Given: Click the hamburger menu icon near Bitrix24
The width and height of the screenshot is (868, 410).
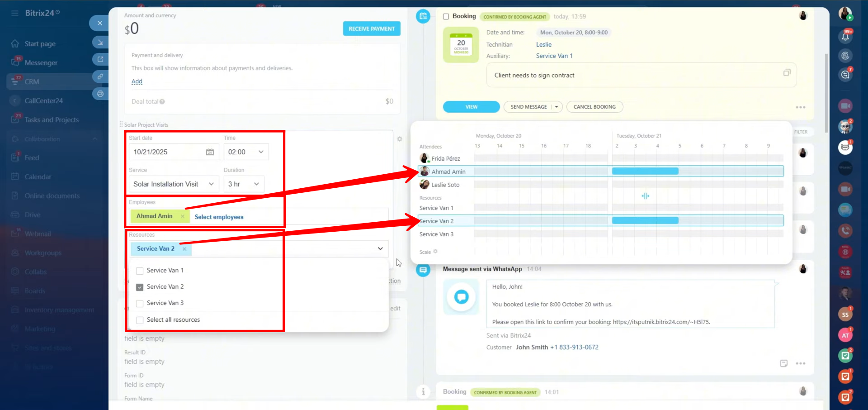Looking at the screenshot, I should pyautogui.click(x=15, y=13).
